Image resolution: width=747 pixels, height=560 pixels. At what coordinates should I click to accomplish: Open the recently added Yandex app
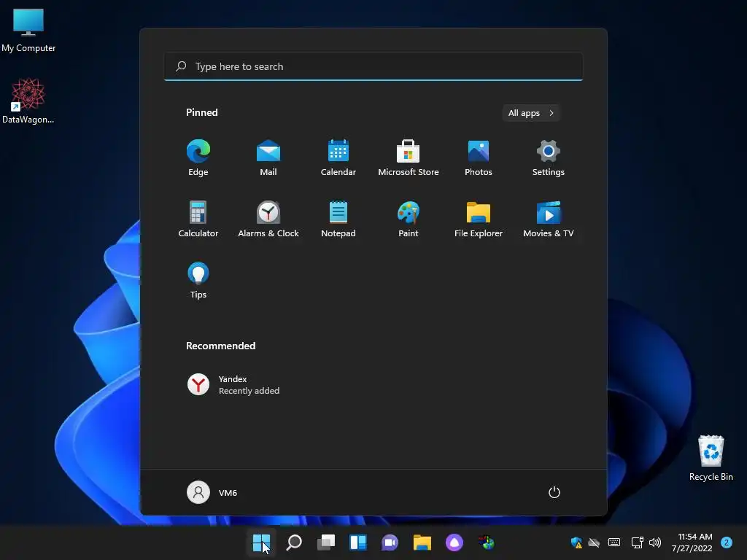click(x=233, y=385)
